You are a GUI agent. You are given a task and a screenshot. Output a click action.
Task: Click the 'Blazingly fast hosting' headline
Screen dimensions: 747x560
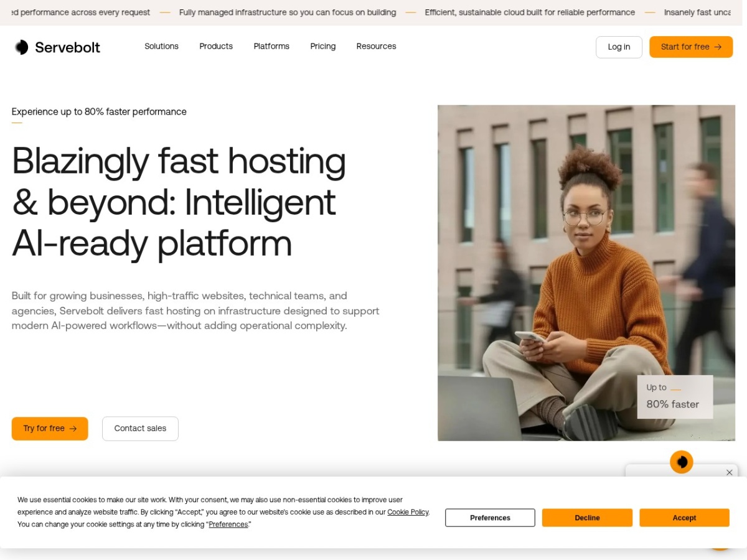[x=179, y=202]
